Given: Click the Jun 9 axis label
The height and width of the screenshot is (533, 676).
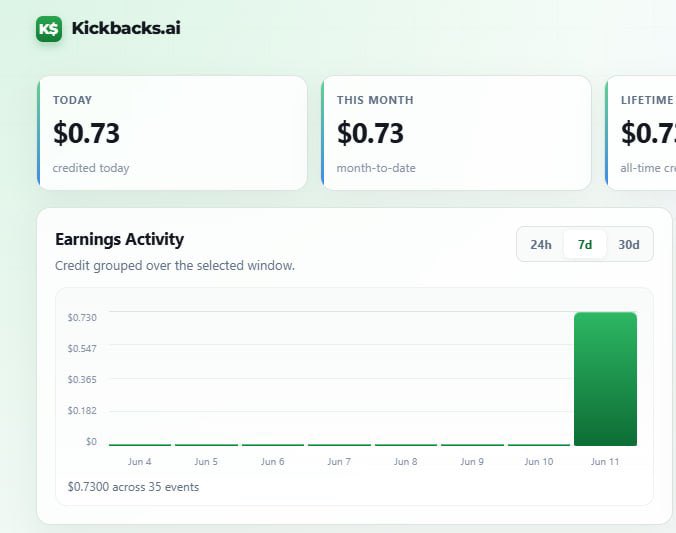Looking at the screenshot, I should 472,461.
